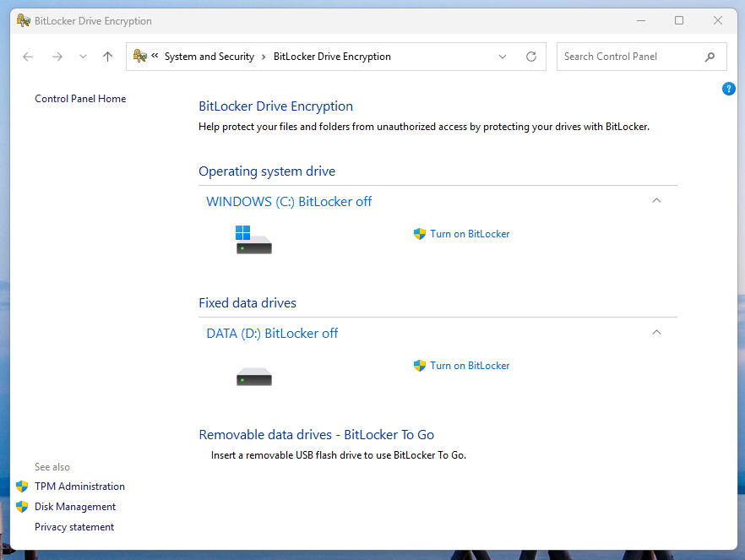Focus the Search Control Panel field
The image size is (745, 560).
[x=629, y=57]
